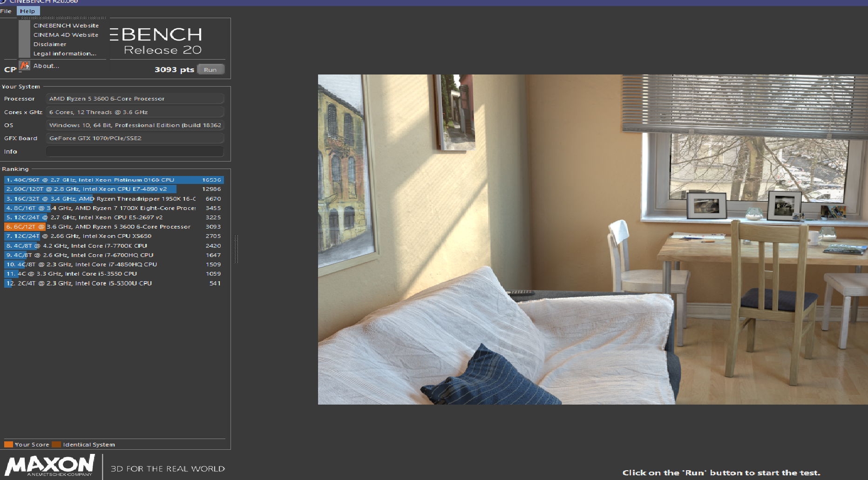Screen dimensions: 868x480
Task: Select Legal information menu entry
Action: (x=65, y=54)
